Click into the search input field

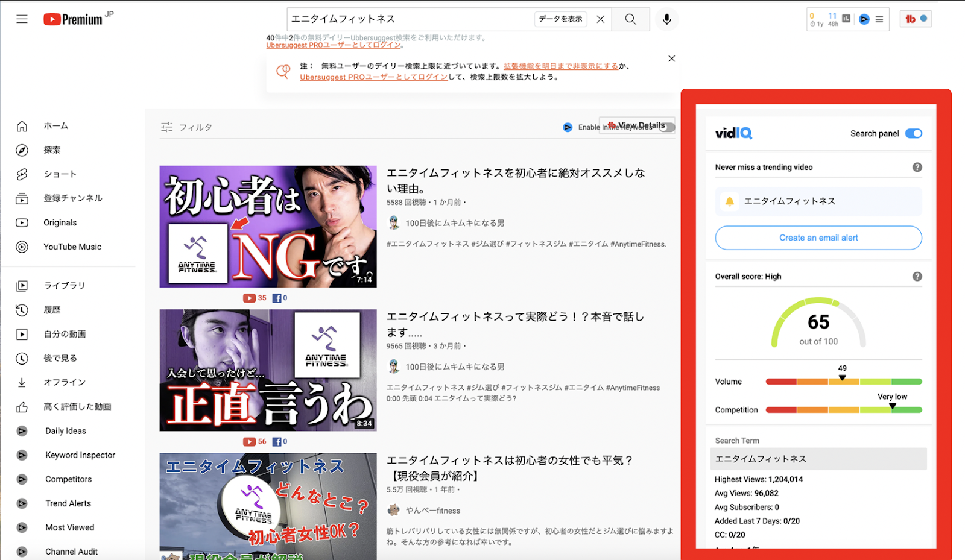pyautogui.click(x=410, y=19)
